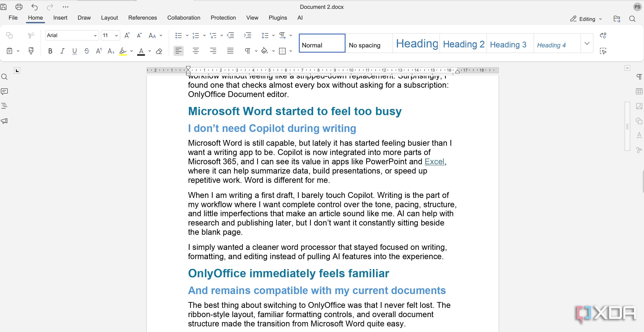644x332 pixels.
Task: Toggle Underline formatting
Action: [74, 51]
